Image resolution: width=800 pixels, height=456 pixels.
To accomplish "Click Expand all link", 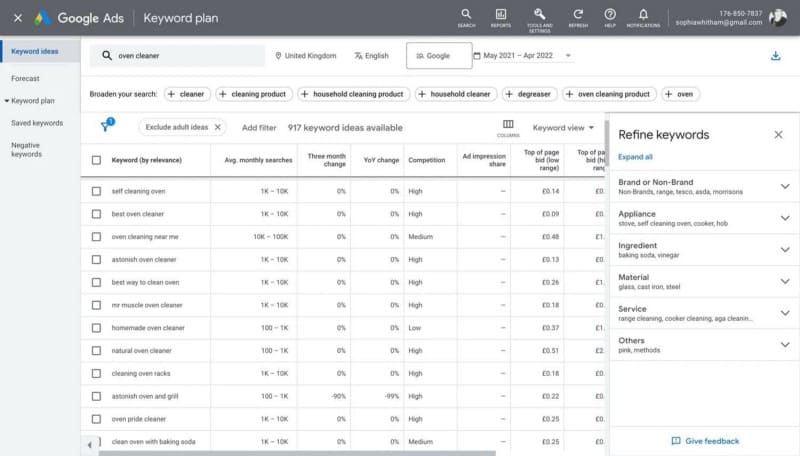I will tap(635, 157).
